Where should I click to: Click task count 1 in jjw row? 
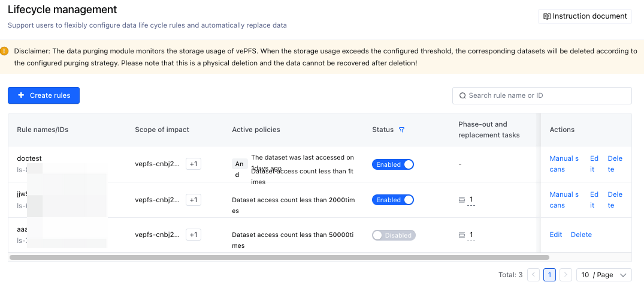coord(471,200)
